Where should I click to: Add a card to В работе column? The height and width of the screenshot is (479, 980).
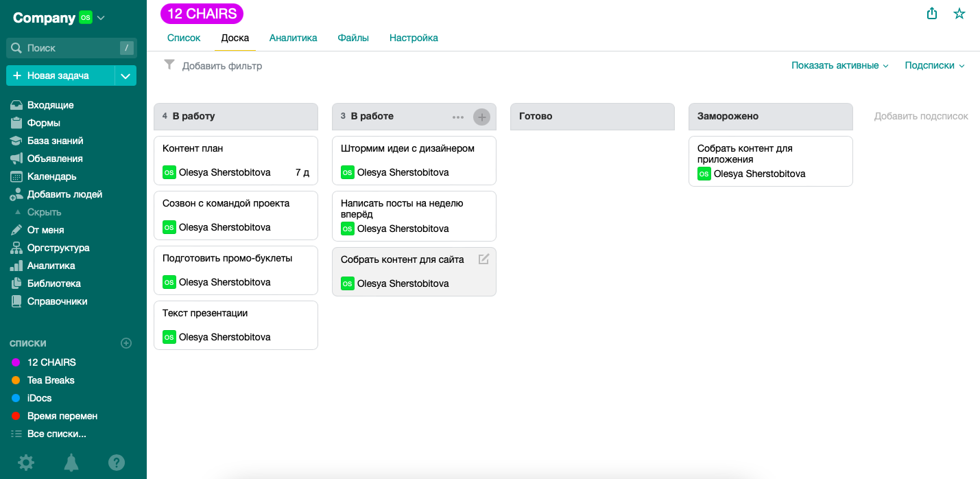[x=482, y=117]
